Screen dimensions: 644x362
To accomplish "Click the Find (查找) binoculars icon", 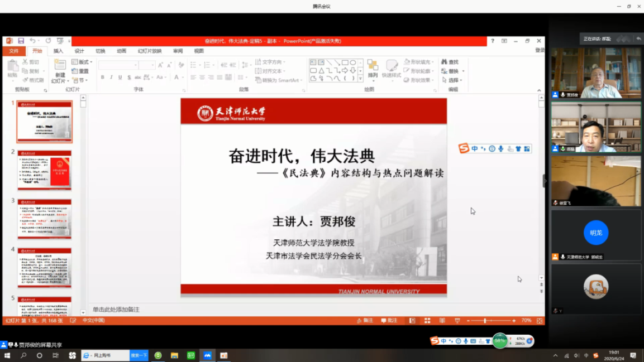I will (x=445, y=62).
